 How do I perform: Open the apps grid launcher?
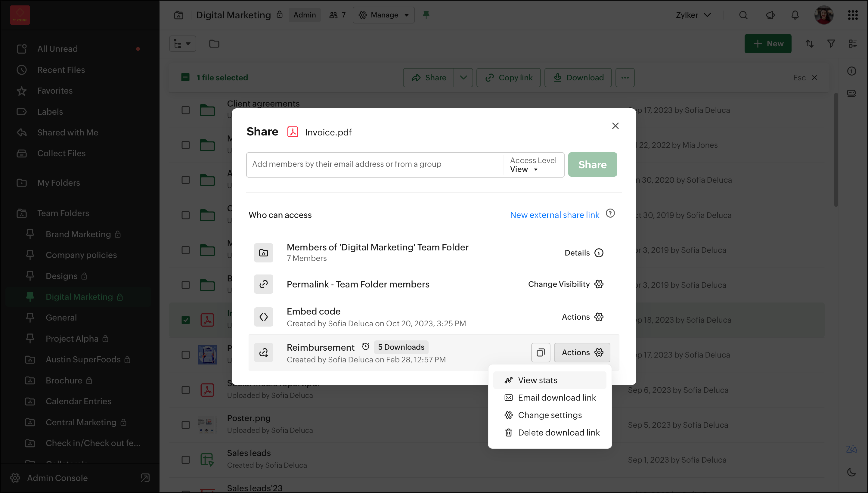click(x=852, y=15)
